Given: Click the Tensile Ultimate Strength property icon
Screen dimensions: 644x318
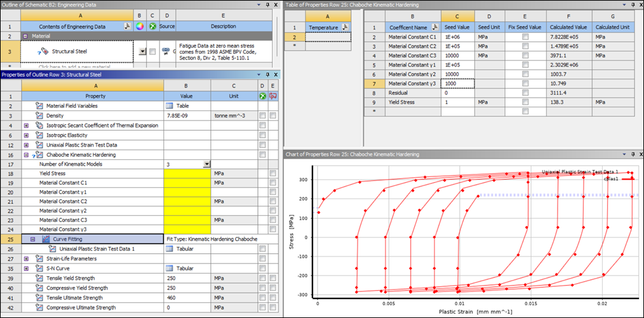Looking at the screenshot, I should [x=39, y=298].
